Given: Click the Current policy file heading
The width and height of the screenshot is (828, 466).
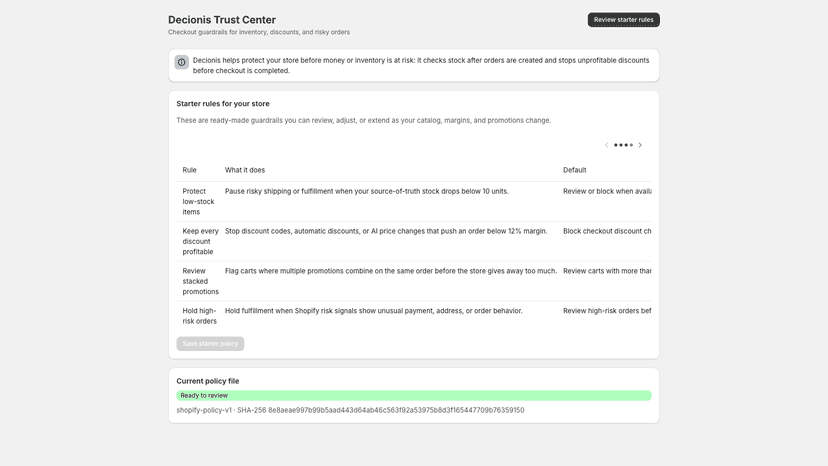Looking at the screenshot, I should pyautogui.click(x=208, y=381).
